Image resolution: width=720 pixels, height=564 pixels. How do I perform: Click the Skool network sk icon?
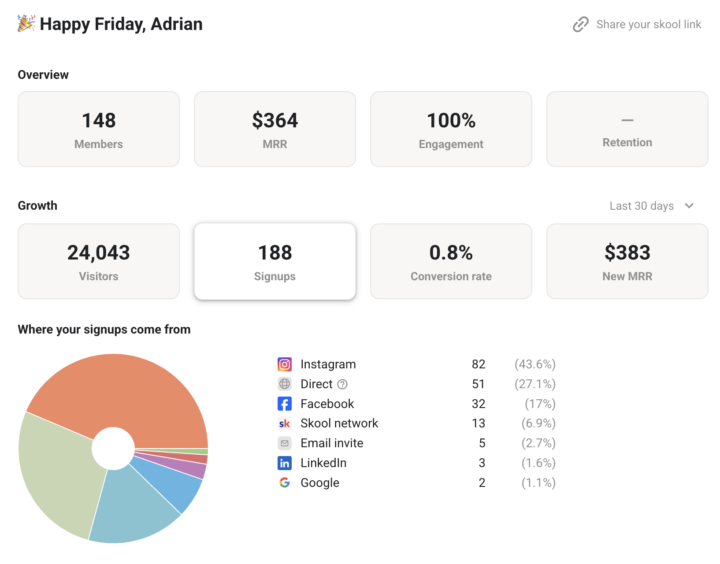point(284,423)
